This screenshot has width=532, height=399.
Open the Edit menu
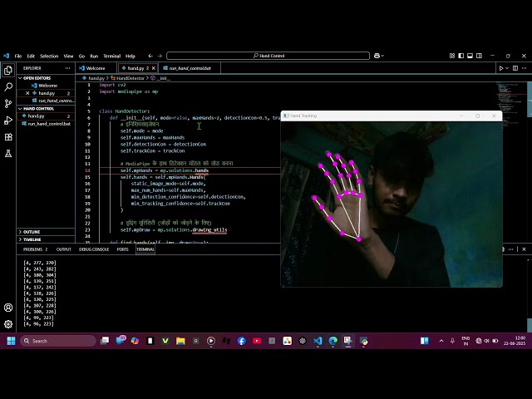tap(31, 56)
